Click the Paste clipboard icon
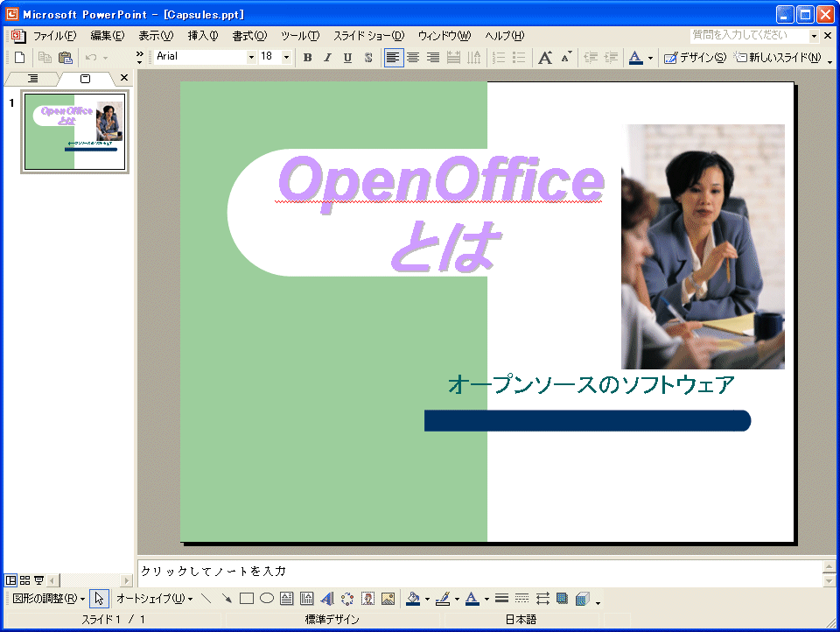 (x=66, y=58)
